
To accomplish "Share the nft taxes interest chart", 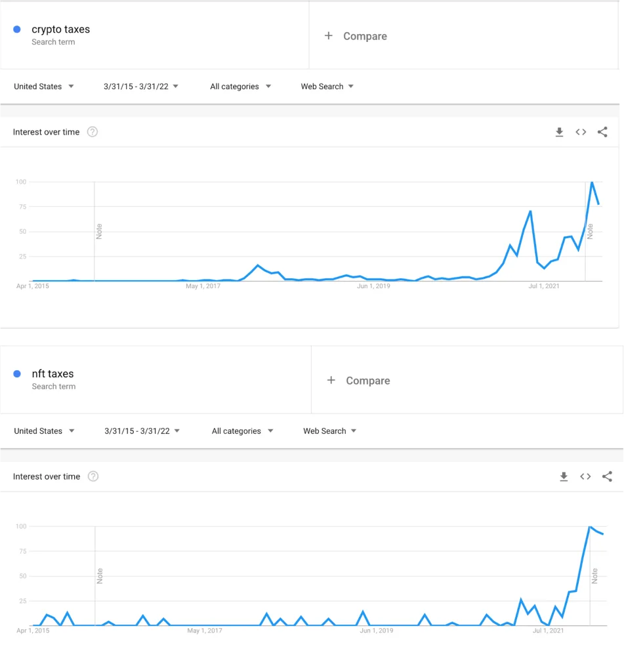I will 607,476.
